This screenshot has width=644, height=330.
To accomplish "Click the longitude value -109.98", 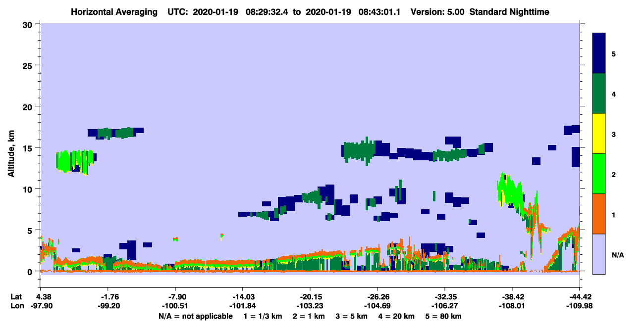I will (580, 306).
